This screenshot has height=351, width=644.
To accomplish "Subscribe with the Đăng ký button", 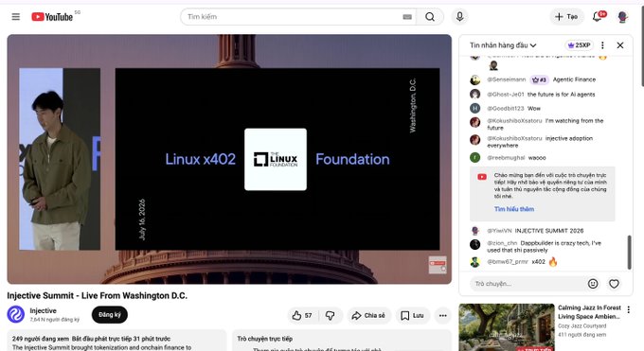I will [110, 314].
